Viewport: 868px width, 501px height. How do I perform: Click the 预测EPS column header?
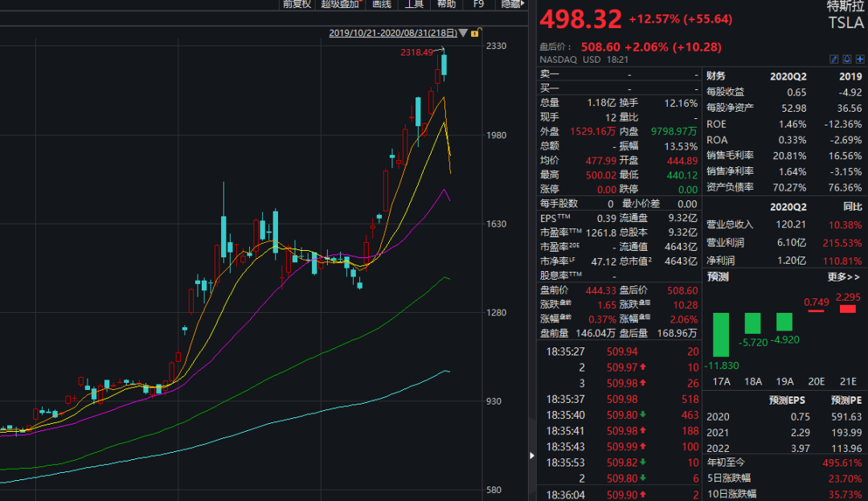pos(787,400)
